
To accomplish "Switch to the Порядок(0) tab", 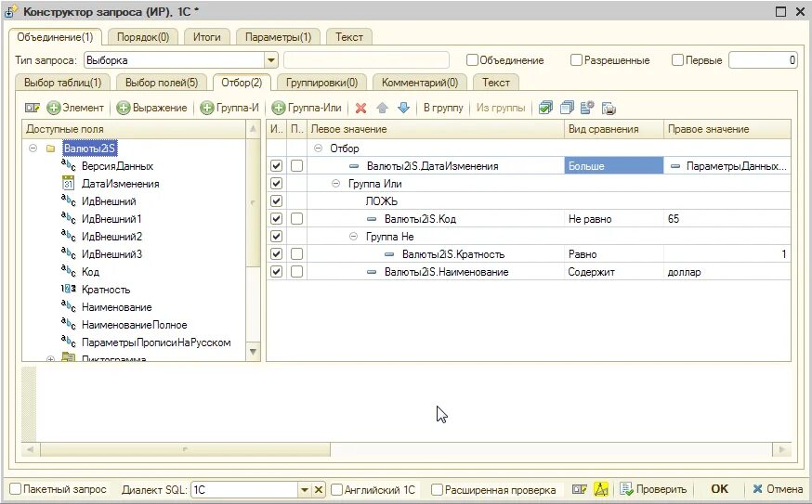I will [143, 37].
